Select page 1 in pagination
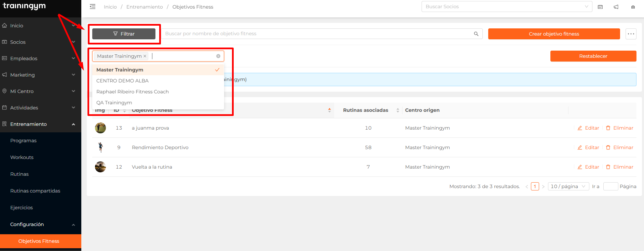 click(x=535, y=186)
